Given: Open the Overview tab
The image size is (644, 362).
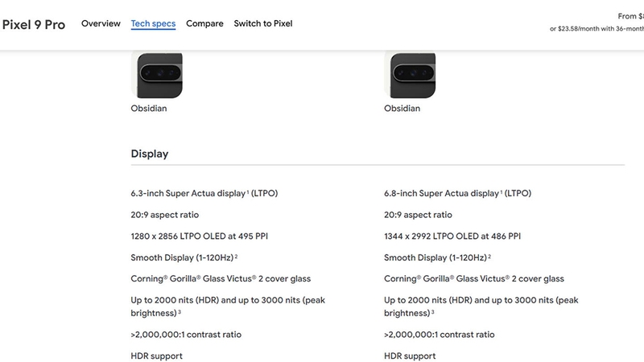Looking at the screenshot, I should (101, 23).
